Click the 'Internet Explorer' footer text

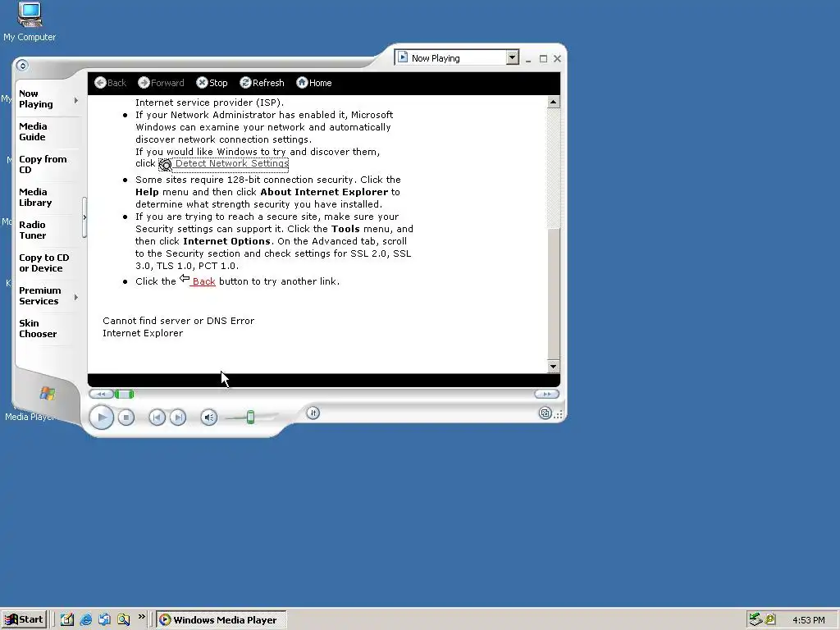pyautogui.click(x=143, y=333)
